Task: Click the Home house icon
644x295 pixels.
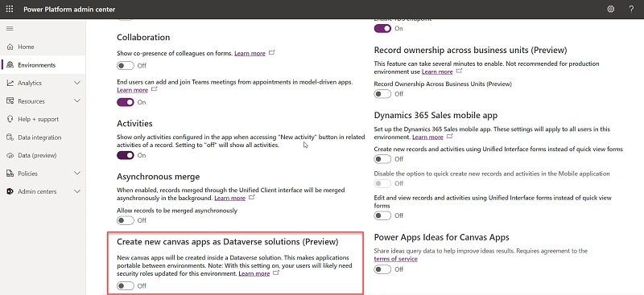Action: (10, 47)
